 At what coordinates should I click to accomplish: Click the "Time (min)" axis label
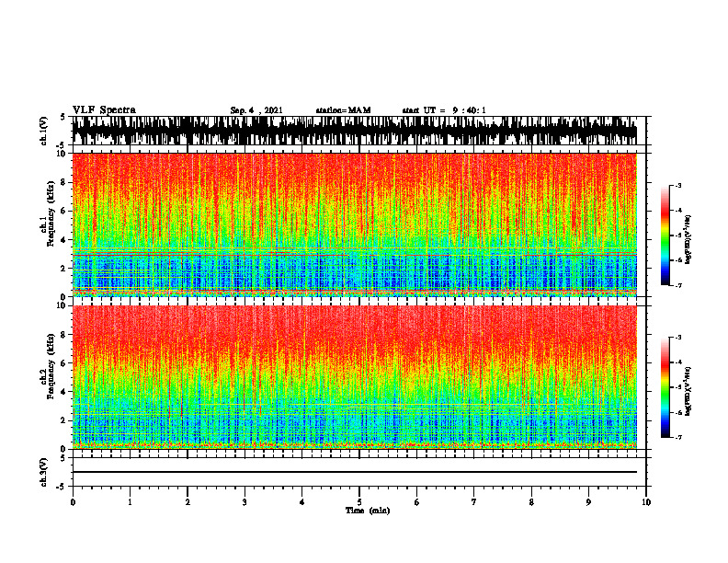pyautogui.click(x=368, y=511)
